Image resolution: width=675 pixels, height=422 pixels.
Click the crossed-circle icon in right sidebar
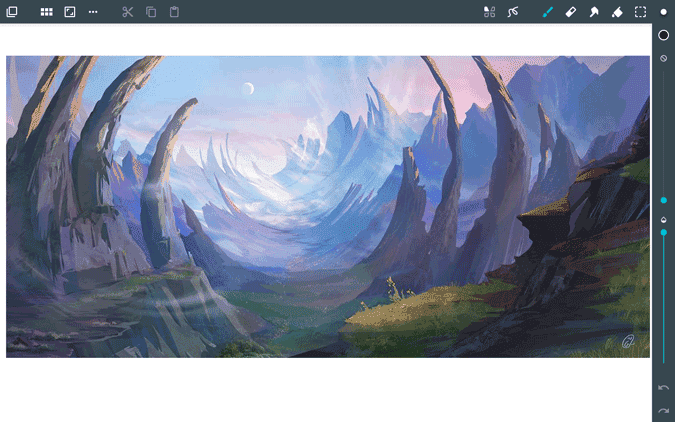point(664,58)
